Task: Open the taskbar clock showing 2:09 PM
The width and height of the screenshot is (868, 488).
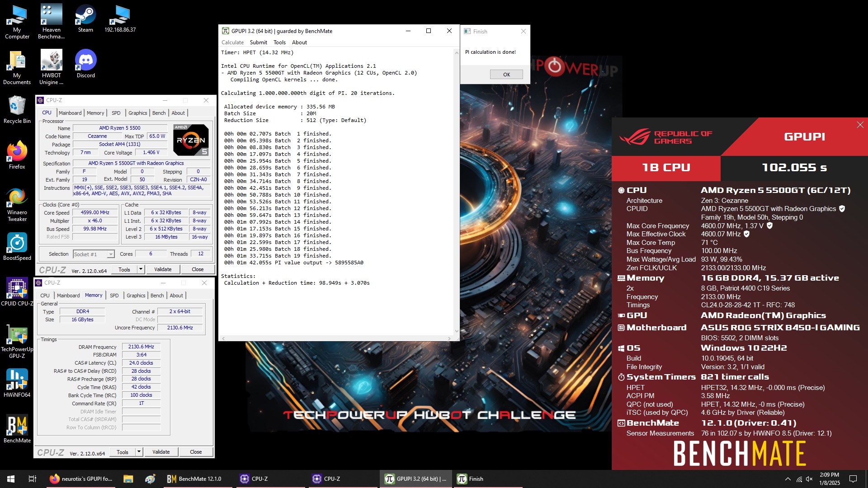Action: coord(829,479)
